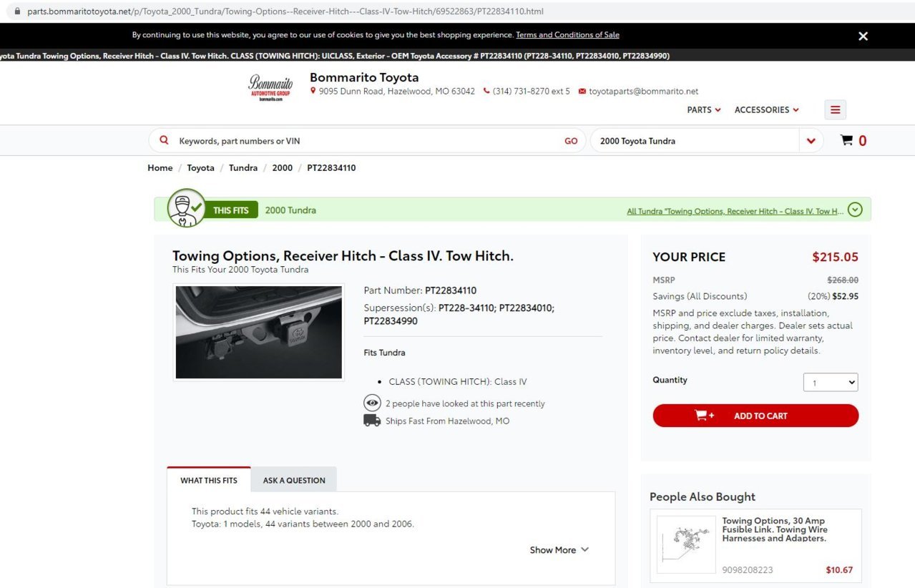Click the GO search button
This screenshot has width=915, height=588.
pos(571,141)
